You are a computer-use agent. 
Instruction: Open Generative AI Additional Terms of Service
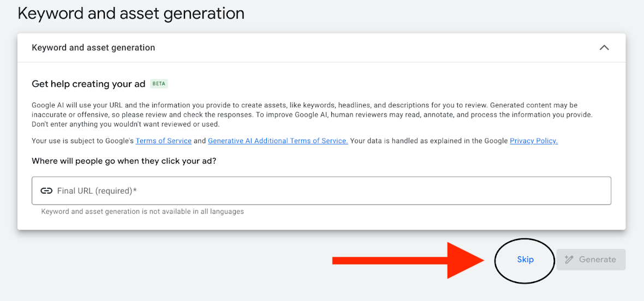[x=278, y=141]
